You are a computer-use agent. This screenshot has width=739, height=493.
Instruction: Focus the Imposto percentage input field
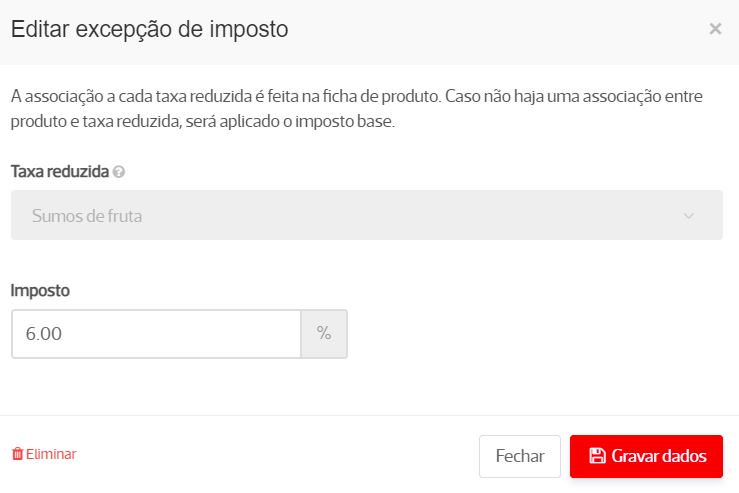pos(156,334)
